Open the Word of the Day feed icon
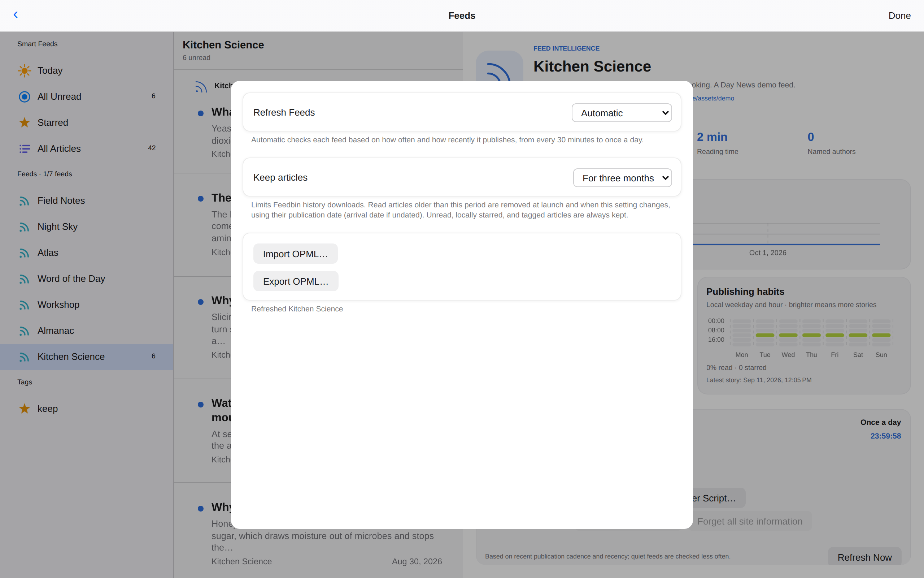The image size is (924, 578). pyautogui.click(x=25, y=279)
